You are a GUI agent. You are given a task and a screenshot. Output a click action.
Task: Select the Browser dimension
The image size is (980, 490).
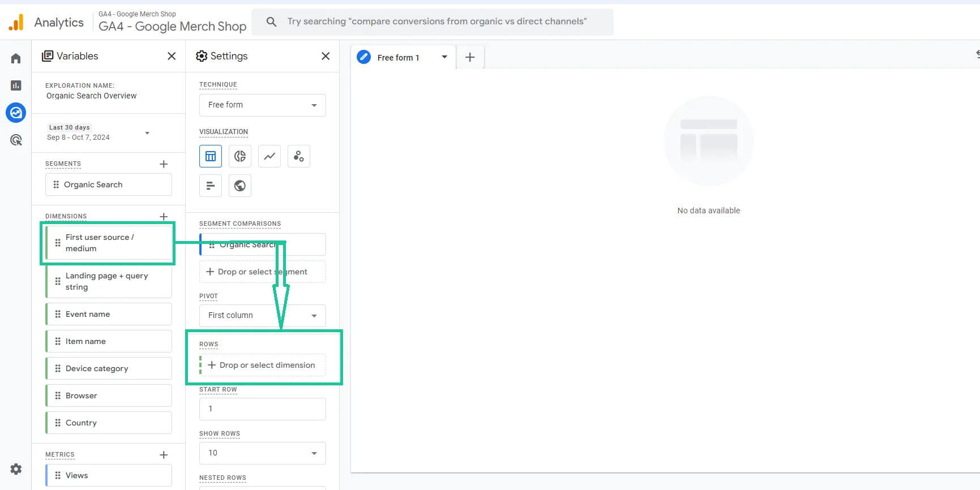tap(109, 396)
